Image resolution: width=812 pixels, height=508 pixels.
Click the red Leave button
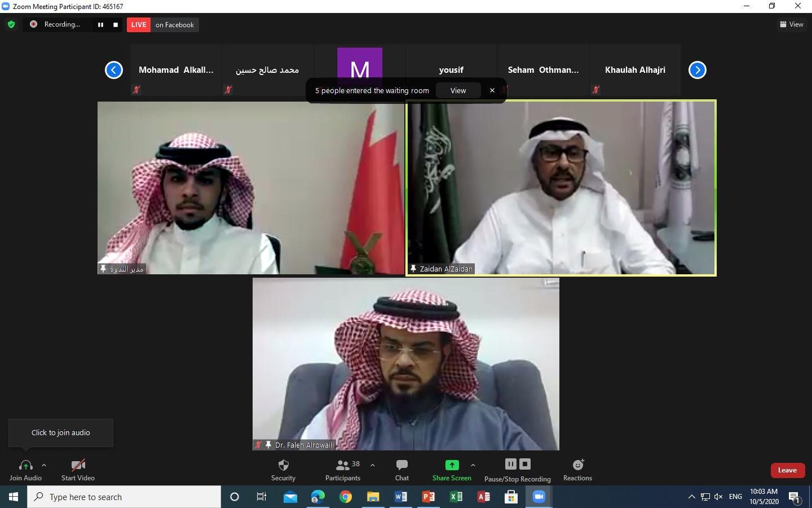pos(787,470)
